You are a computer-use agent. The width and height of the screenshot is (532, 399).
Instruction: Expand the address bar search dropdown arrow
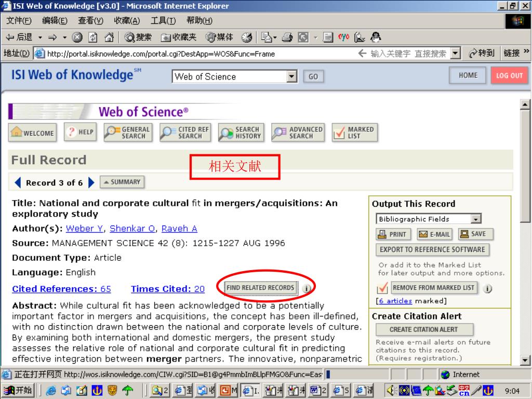pyautogui.click(x=455, y=54)
